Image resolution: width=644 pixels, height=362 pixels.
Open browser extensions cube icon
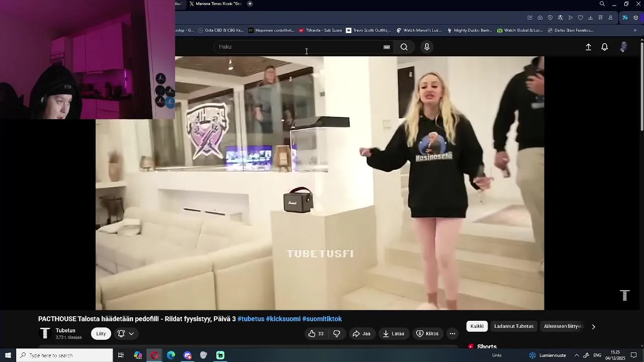coord(636,18)
